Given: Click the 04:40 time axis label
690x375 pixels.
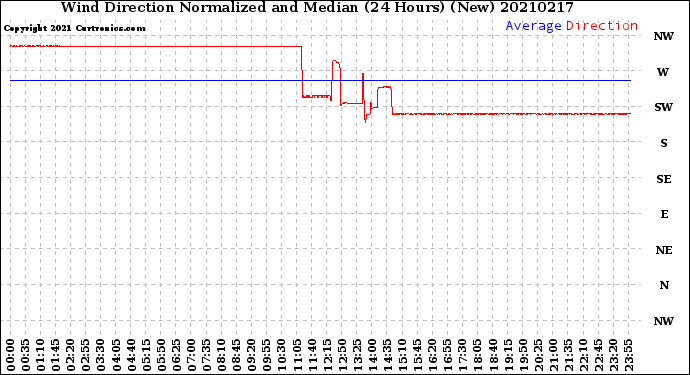Looking at the screenshot, I should coord(131,355).
